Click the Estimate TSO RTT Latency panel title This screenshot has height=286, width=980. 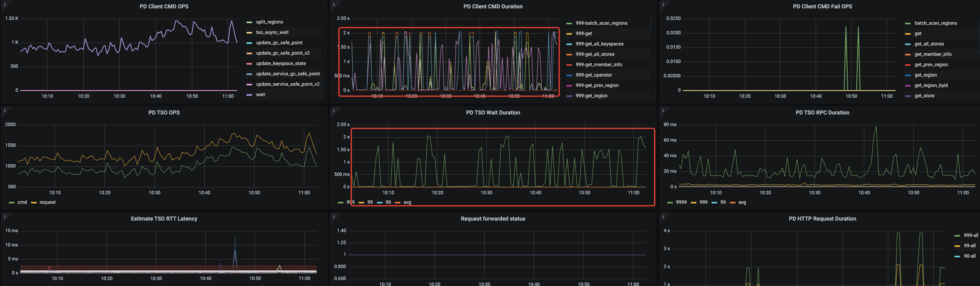click(164, 219)
